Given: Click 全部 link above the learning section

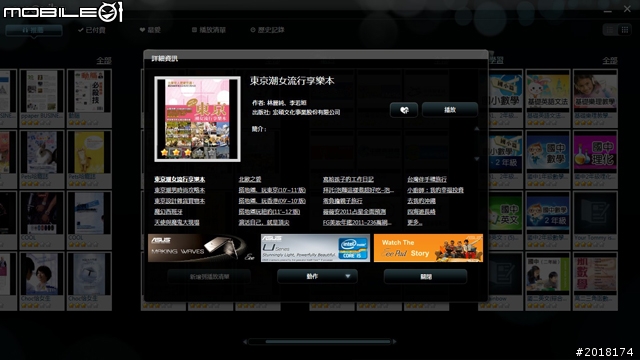Looking at the screenshot, I should 610,60.
